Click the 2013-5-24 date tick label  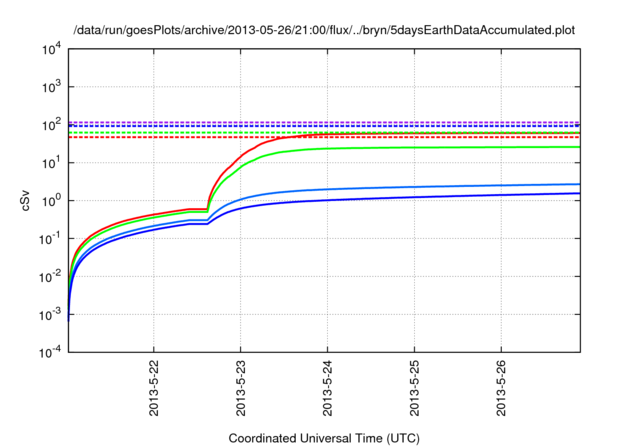[x=327, y=388]
